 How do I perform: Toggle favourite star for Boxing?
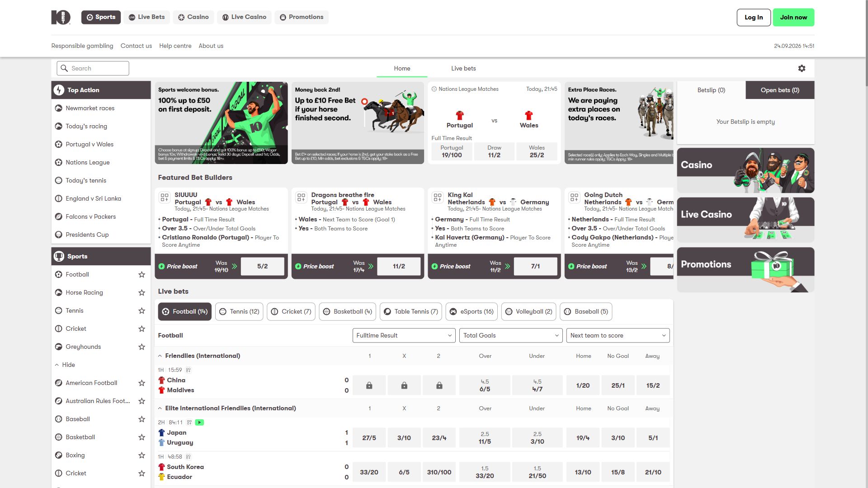142,455
